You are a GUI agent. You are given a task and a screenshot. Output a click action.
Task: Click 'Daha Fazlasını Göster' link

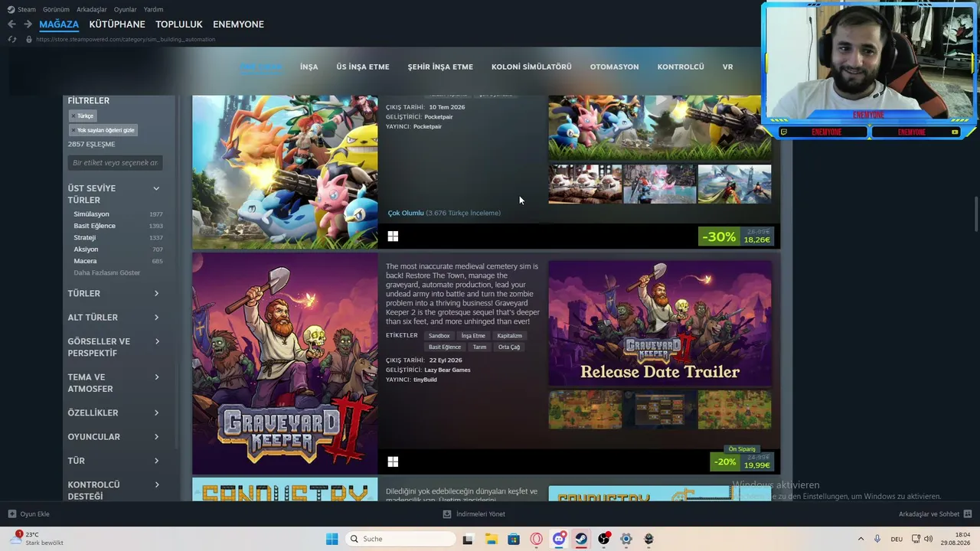pos(106,272)
